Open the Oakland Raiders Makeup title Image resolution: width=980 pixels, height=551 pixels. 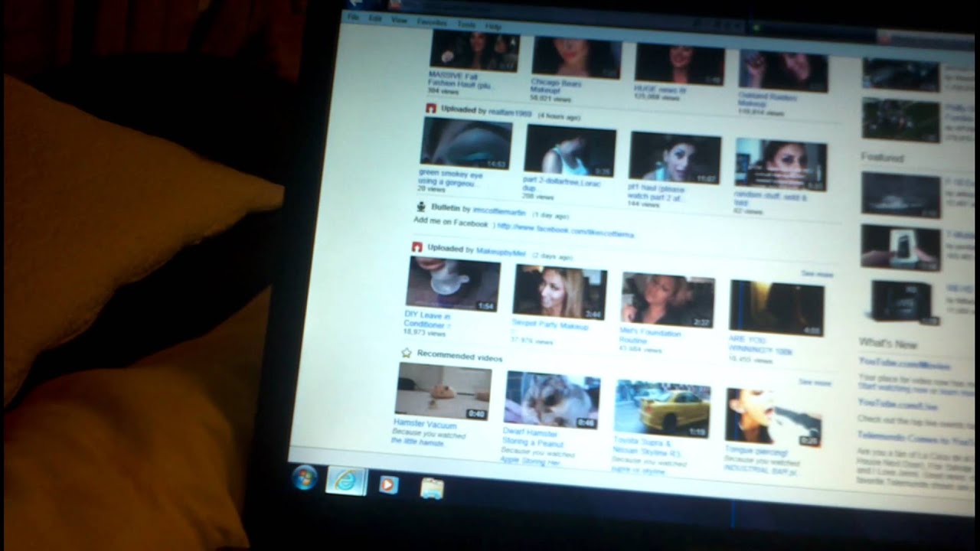[x=768, y=100]
